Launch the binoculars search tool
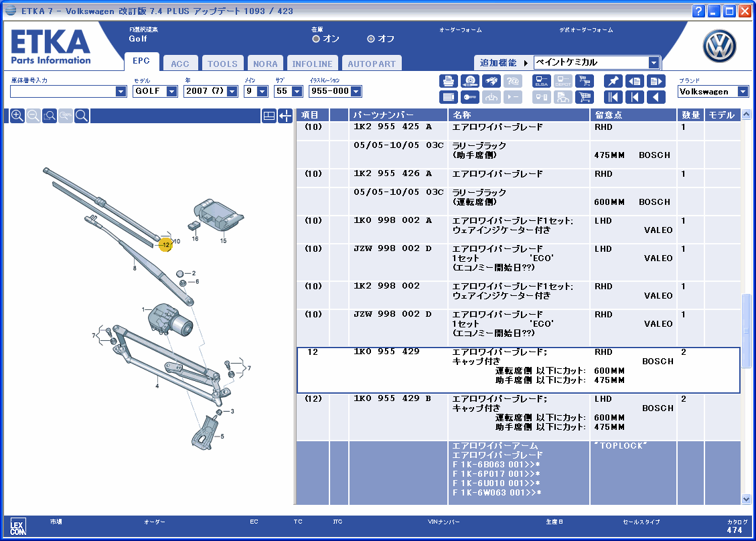 click(491, 81)
